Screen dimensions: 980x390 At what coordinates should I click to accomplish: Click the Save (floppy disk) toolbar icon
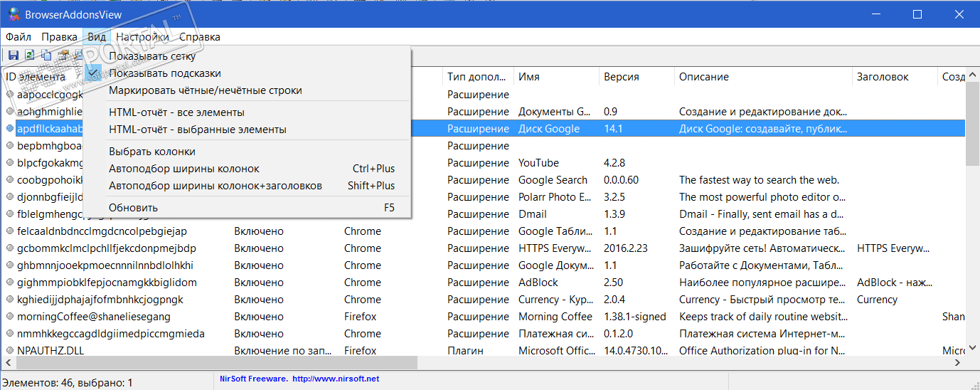pyautogui.click(x=13, y=55)
